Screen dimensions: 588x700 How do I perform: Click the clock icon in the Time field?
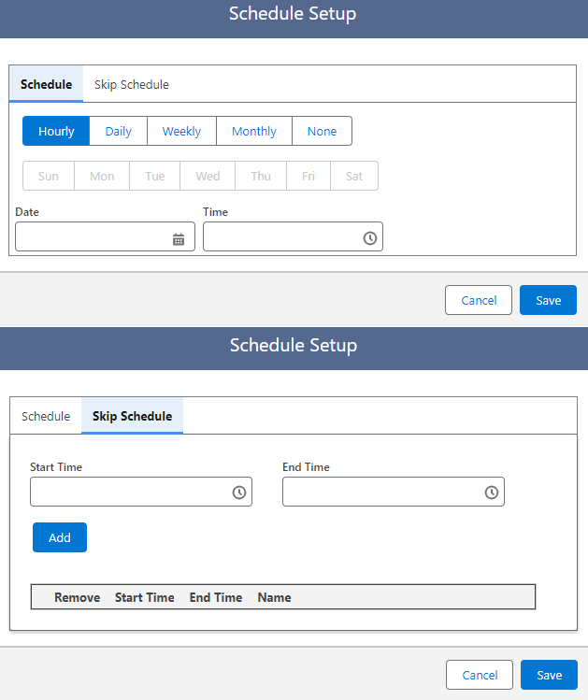tap(370, 238)
